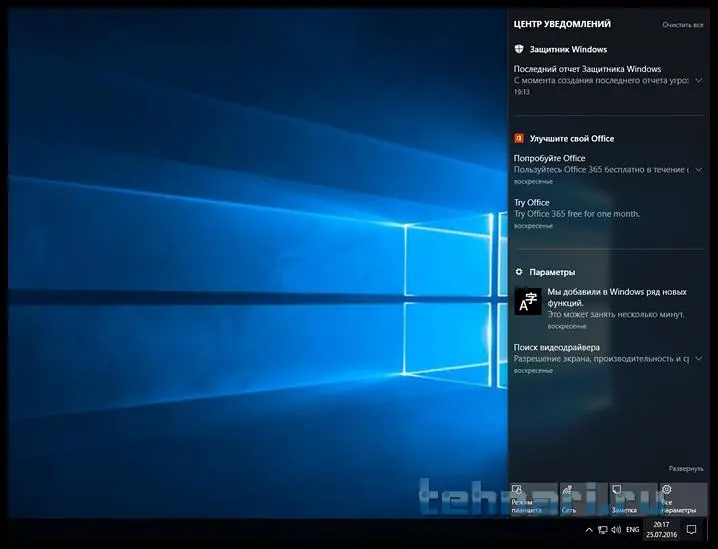Open the Сеть quick action tile

click(583, 499)
